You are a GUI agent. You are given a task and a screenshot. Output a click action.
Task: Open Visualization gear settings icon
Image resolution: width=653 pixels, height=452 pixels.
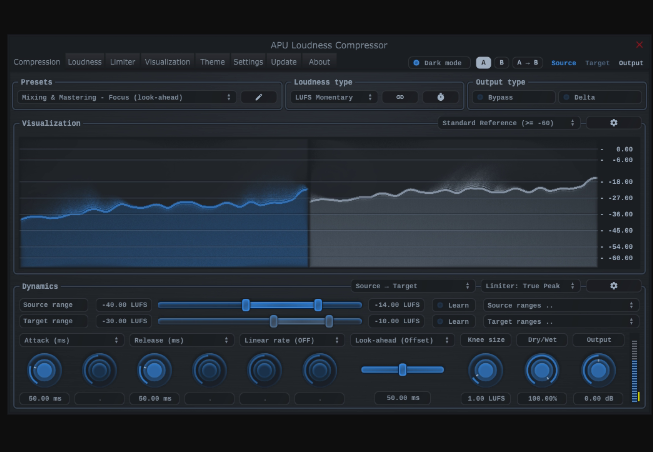tap(613, 123)
